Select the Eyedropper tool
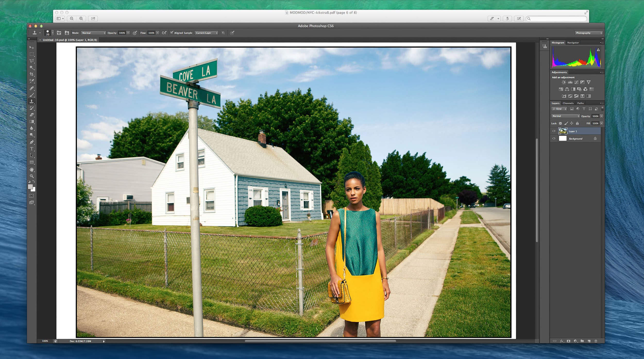This screenshot has width=644, height=359. click(32, 81)
